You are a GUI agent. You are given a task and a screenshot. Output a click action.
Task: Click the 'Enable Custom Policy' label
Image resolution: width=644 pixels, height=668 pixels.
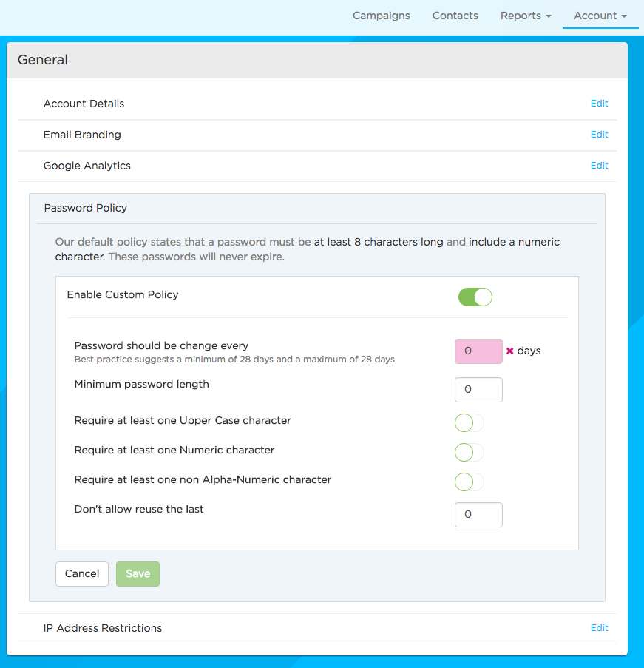[123, 295]
